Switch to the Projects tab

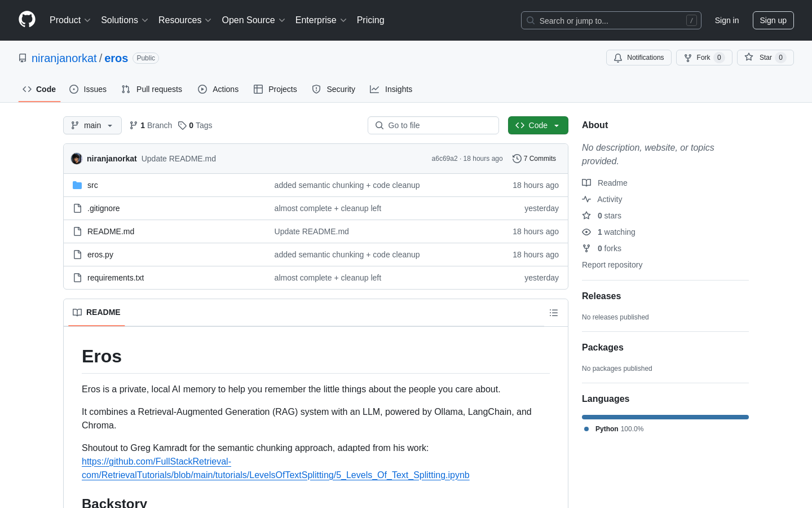[x=275, y=89]
